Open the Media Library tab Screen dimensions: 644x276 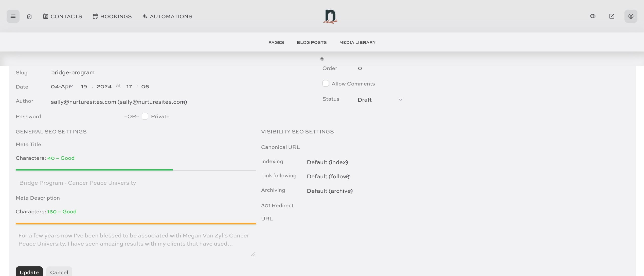(357, 42)
